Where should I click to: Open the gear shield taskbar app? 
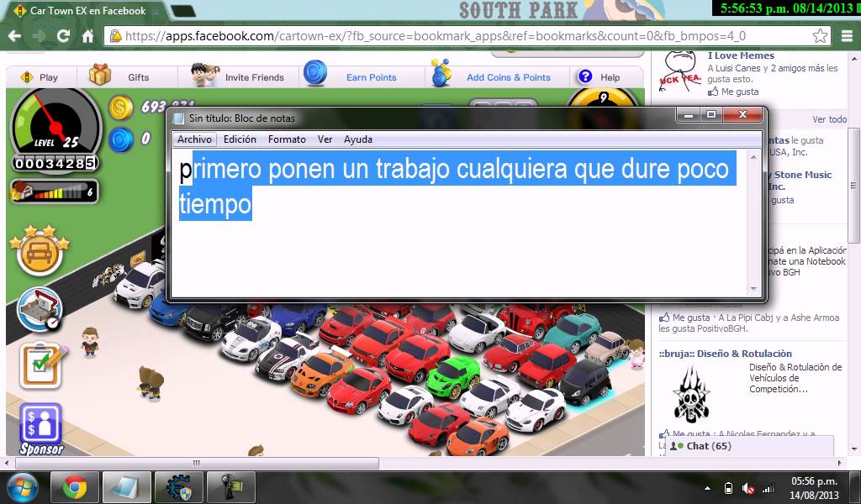[x=179, y=487]
